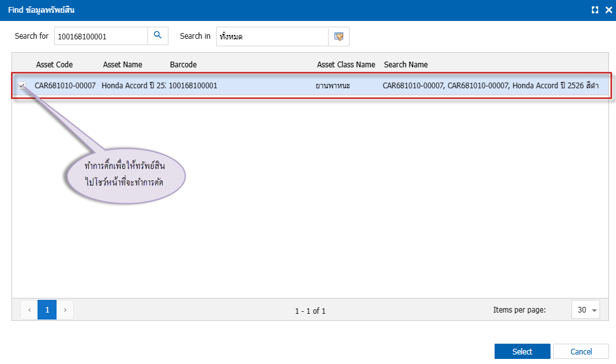Click barcode cell 100168100001 in the row

[193, 85]
